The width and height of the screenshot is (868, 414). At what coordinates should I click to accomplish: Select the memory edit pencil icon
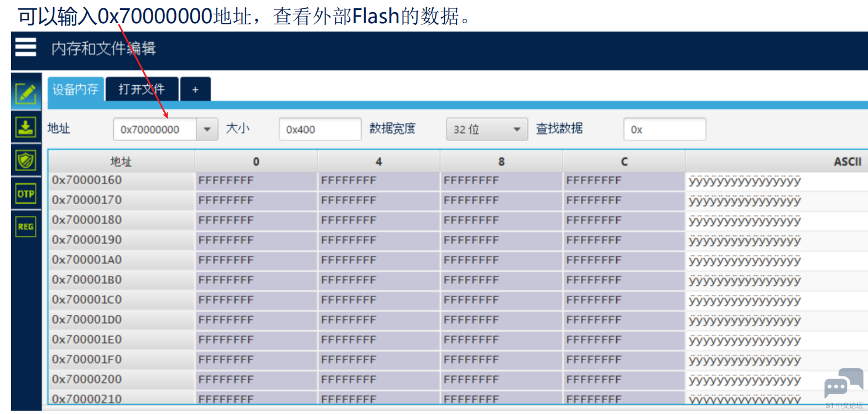[x=25, y=94]
